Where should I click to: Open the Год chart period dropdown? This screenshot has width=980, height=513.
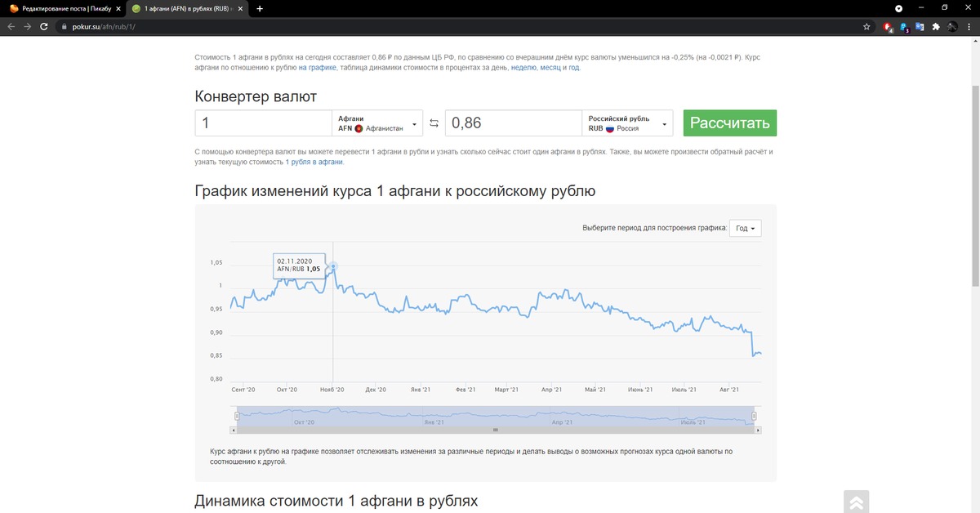click(746, 228)
